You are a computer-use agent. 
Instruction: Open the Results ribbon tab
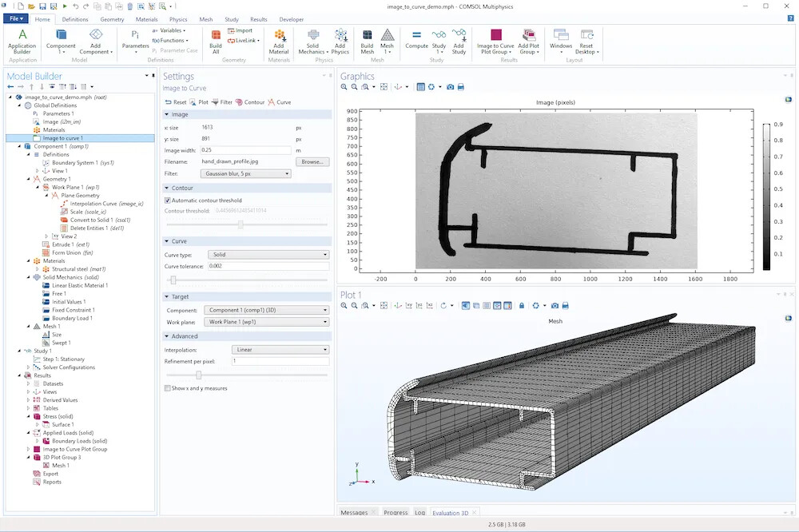(x=259, y=19)
